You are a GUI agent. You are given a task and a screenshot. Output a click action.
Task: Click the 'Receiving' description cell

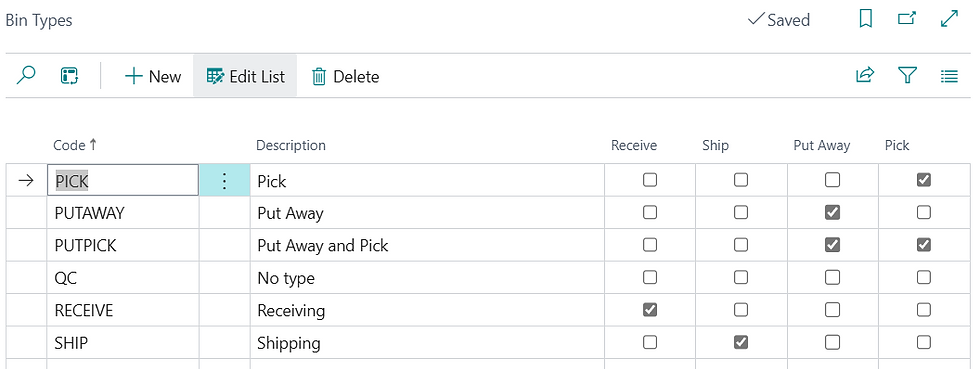click(x=428, y=310)
